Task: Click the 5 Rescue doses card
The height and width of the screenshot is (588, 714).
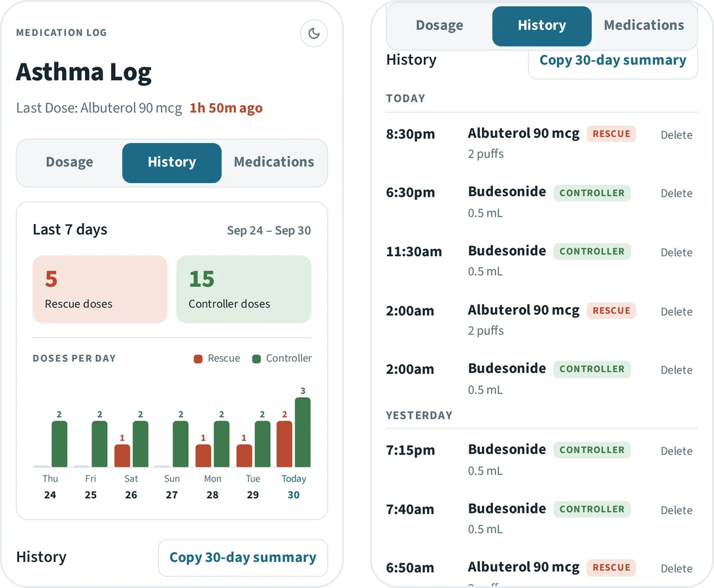Action: 100,289
